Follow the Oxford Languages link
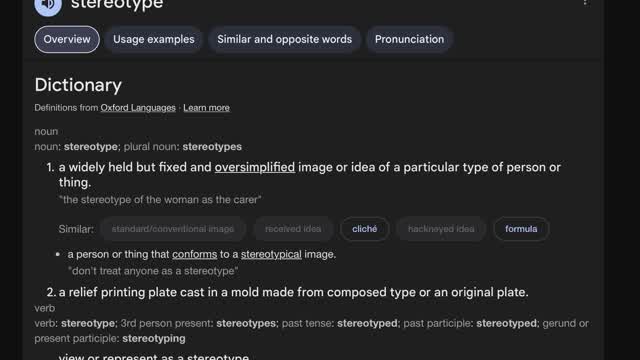The image size is (640, 360). [x=138, y=108]
